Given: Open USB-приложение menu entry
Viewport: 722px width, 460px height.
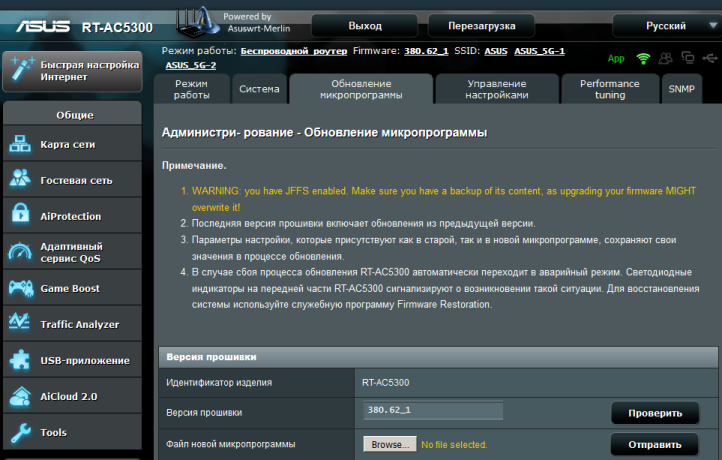Looking at the screenshot, I should [x=72, y=360].
